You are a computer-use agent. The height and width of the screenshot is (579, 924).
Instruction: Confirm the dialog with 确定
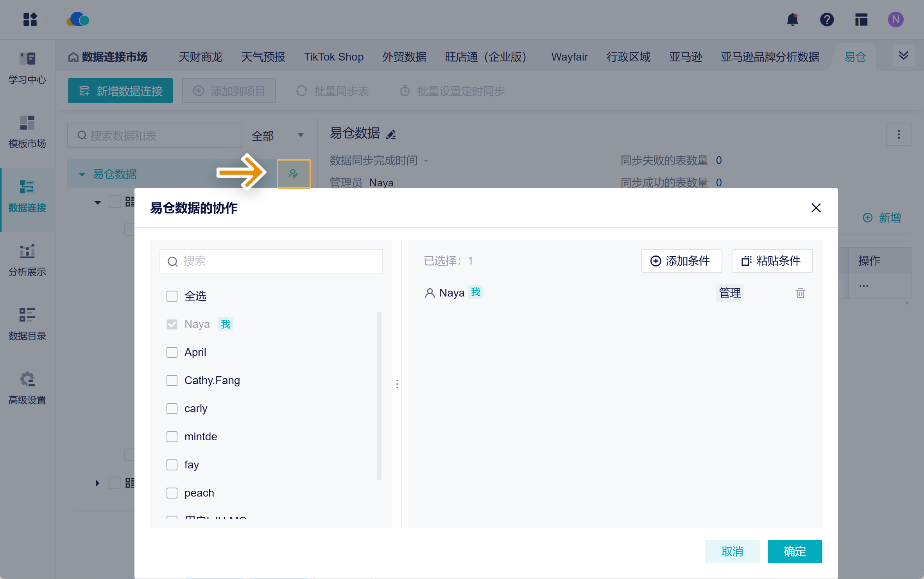795,551
